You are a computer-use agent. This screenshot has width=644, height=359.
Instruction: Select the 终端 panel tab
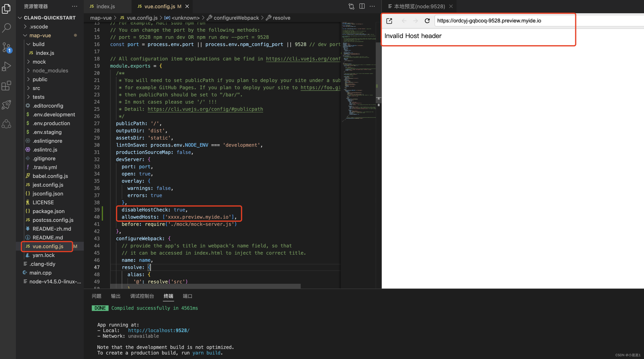[168, 296]
